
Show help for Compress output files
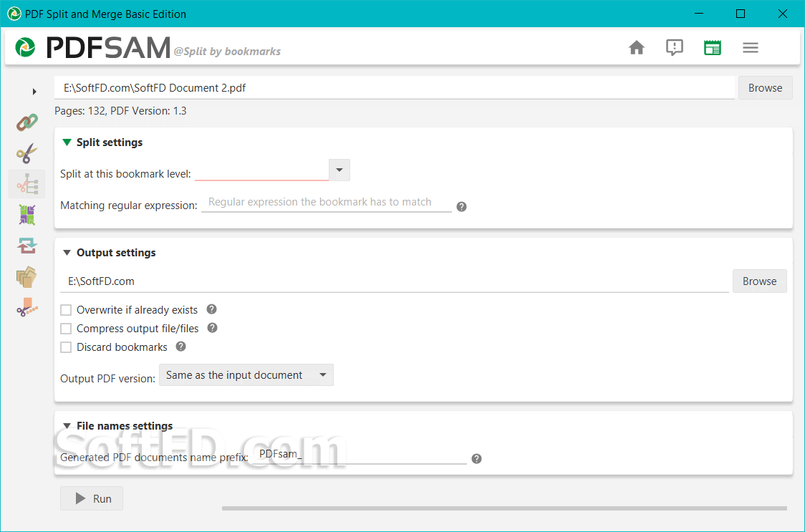(213, 328)
